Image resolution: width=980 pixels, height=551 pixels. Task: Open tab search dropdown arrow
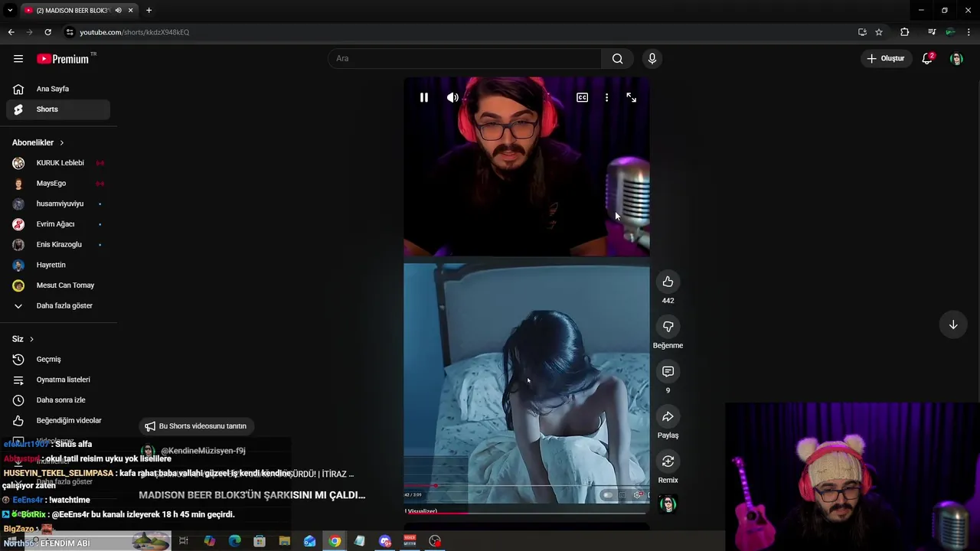click(10, 10)
